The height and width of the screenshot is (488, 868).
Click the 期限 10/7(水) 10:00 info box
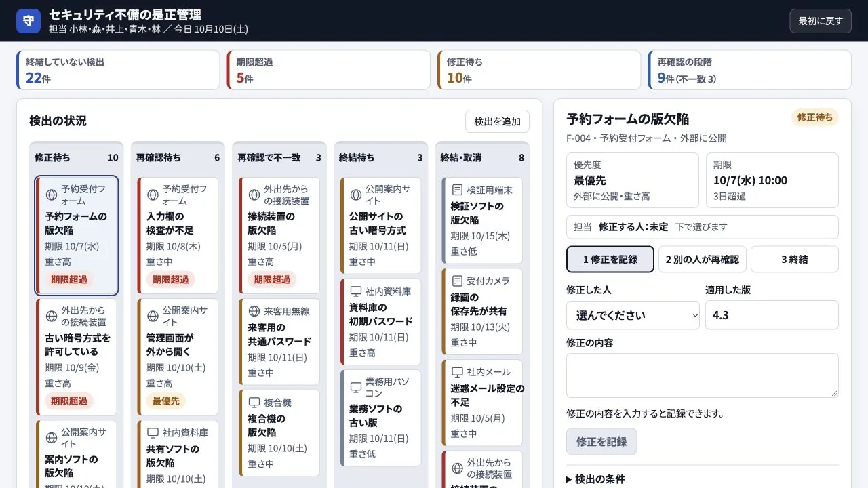[x=772, y=180]
